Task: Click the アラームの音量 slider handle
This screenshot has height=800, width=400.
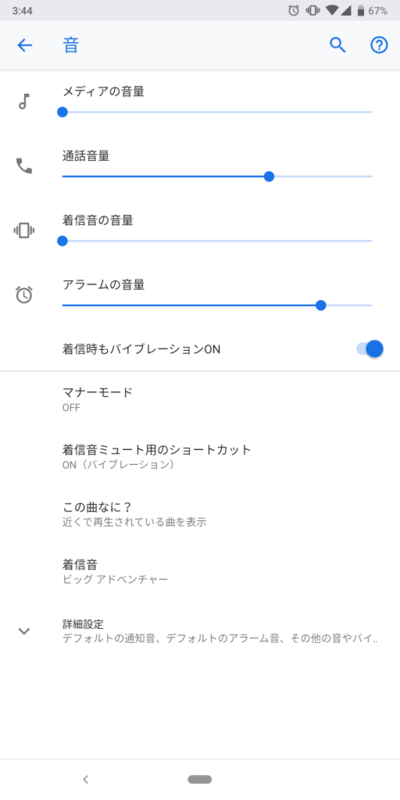Action: [320, 305]
